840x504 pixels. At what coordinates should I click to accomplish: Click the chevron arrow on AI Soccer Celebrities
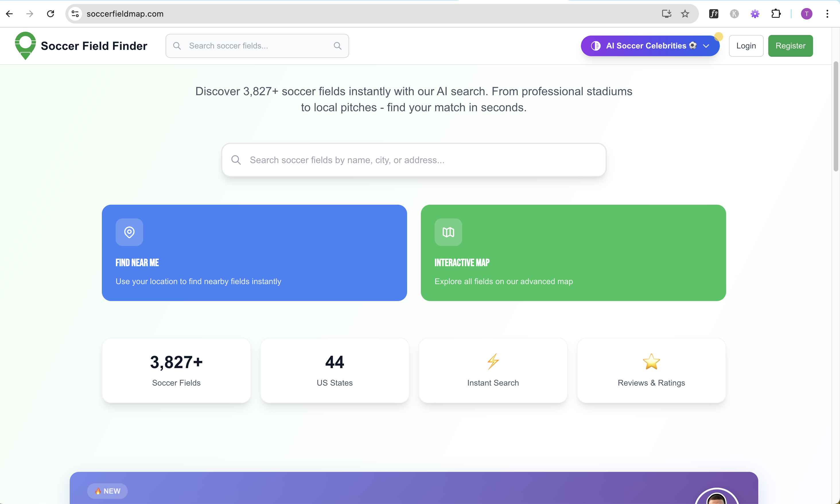pyautogui.click(x=706, y=46)
